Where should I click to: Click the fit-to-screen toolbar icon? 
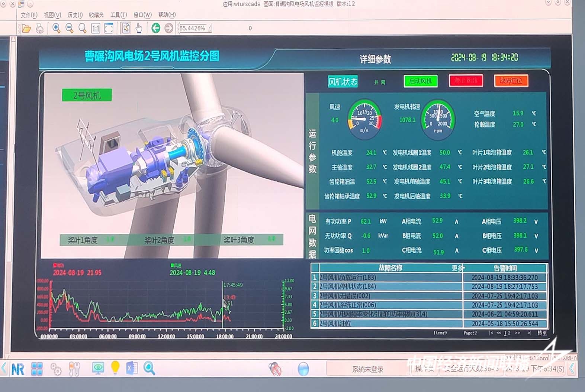109,28
